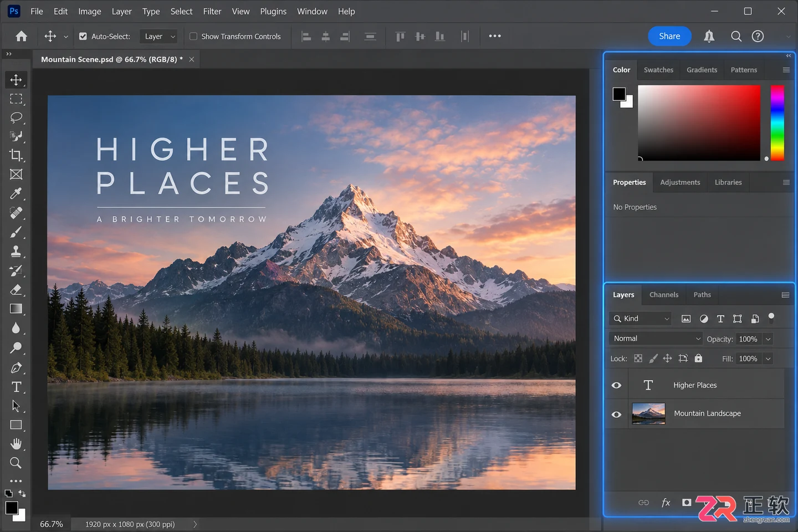Toggle lock transparent pixels
The image size is (798, 532).
click(x=638, y=359)
